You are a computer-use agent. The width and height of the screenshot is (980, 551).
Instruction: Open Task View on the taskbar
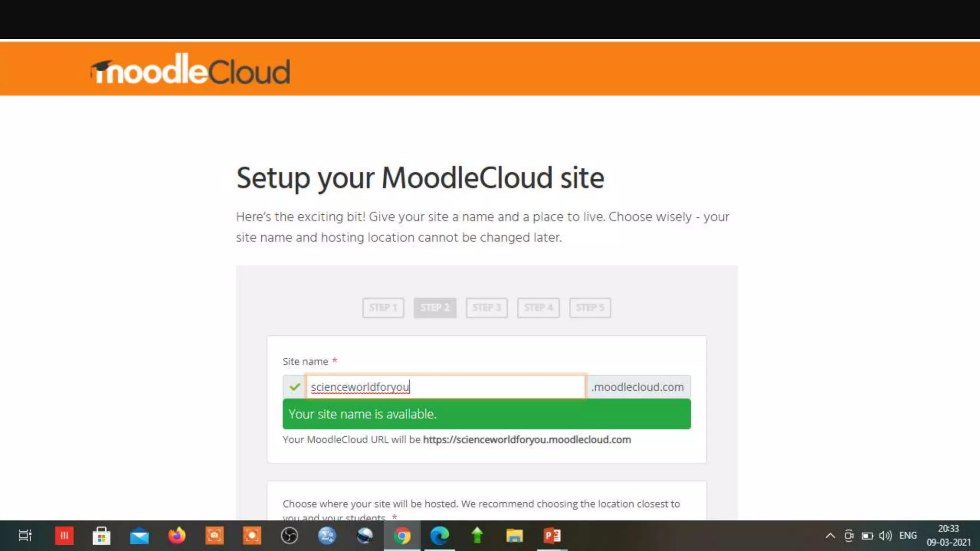click(x=25, y=536)
